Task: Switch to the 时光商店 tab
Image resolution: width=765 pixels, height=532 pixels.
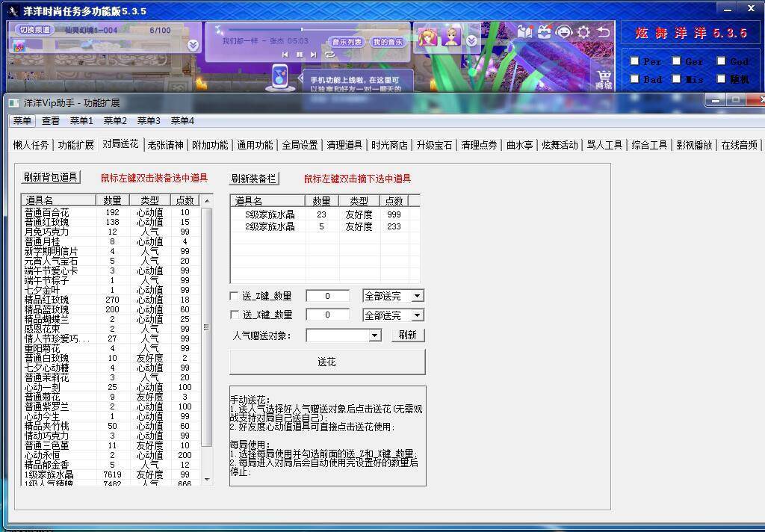Action: point(389,145)
